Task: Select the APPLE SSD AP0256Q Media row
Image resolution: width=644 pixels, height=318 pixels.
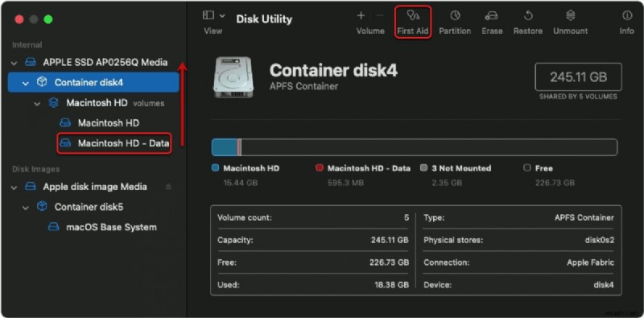Action: tap(93, 63)
